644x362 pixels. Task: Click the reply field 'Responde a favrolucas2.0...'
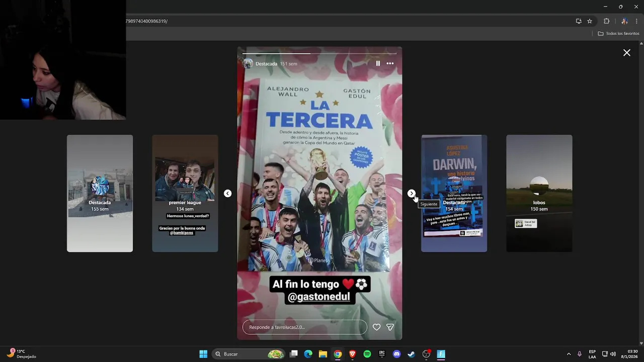[x=305, y=327]
